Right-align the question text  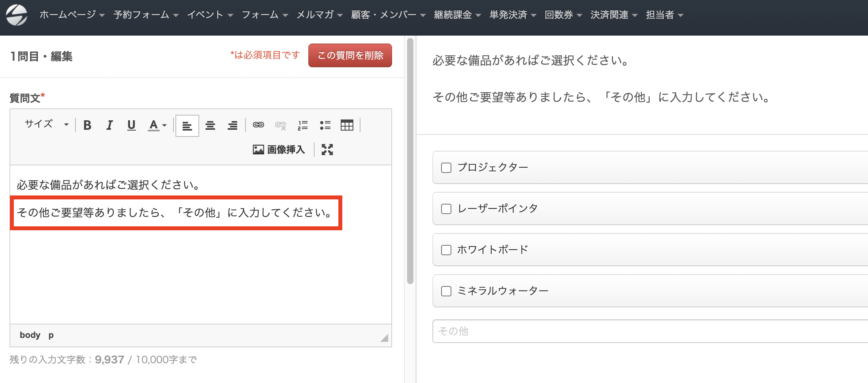(232, 125)
